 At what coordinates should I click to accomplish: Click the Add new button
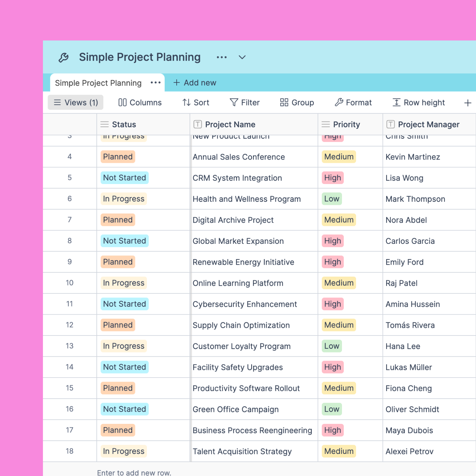(x=194, y=83)
